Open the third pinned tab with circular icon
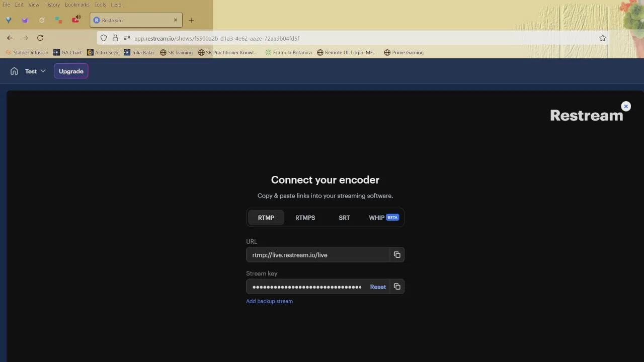The width and height of the screenshot is (644, 362). pos(42,20)
